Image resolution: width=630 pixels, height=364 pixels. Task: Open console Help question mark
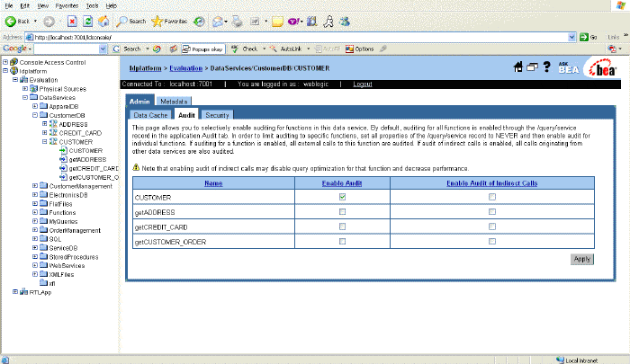pyautogui.click(x=546, y=67)
